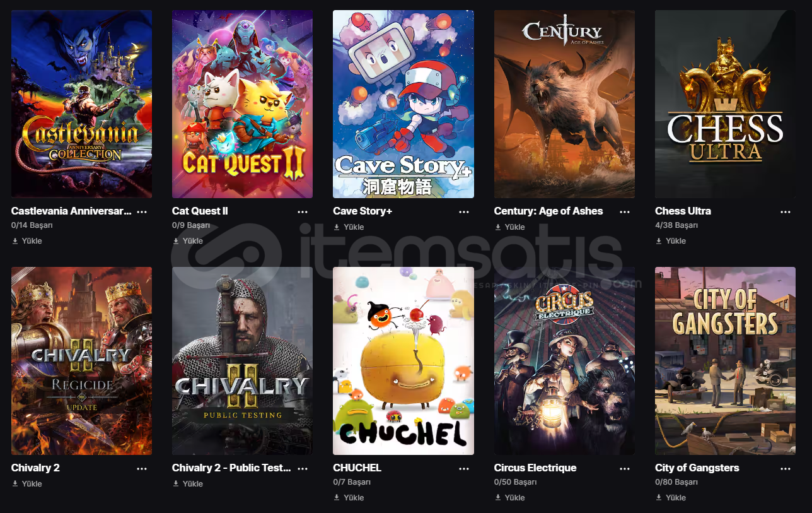This screenshot has height=513, width=812.
Task: Click Yükle under Chess Ultra
Action: coord(671,240)
